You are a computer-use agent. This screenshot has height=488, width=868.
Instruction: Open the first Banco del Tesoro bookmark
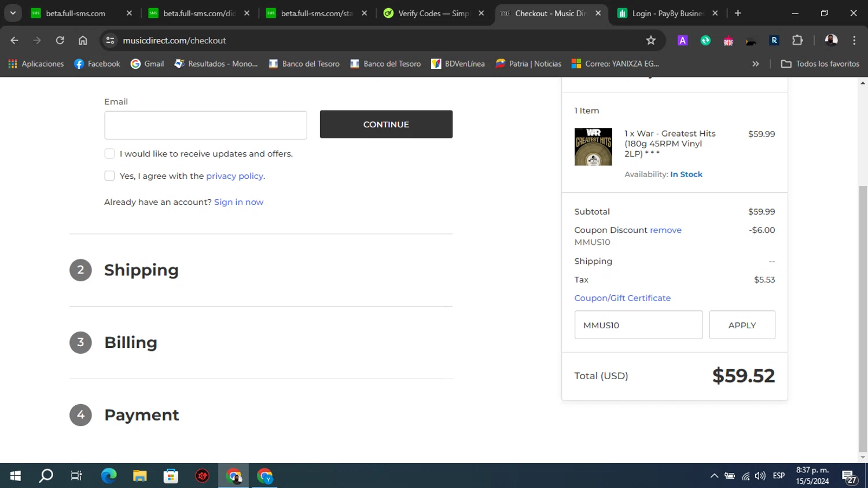(304, 64)
